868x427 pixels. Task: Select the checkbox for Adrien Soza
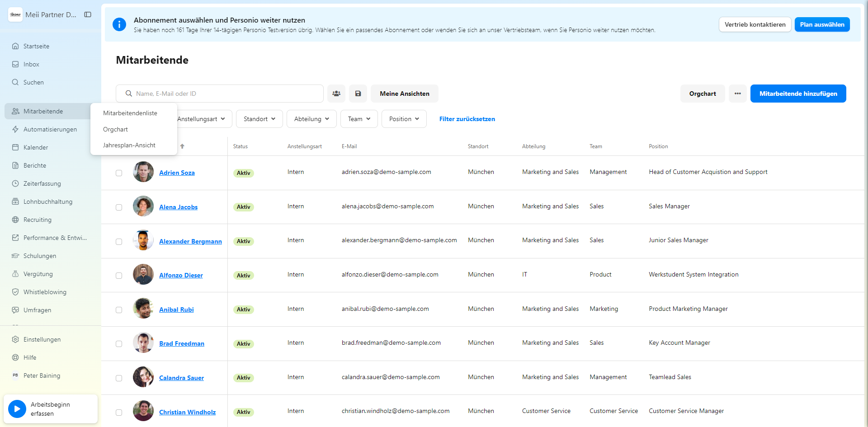point(119,173)
